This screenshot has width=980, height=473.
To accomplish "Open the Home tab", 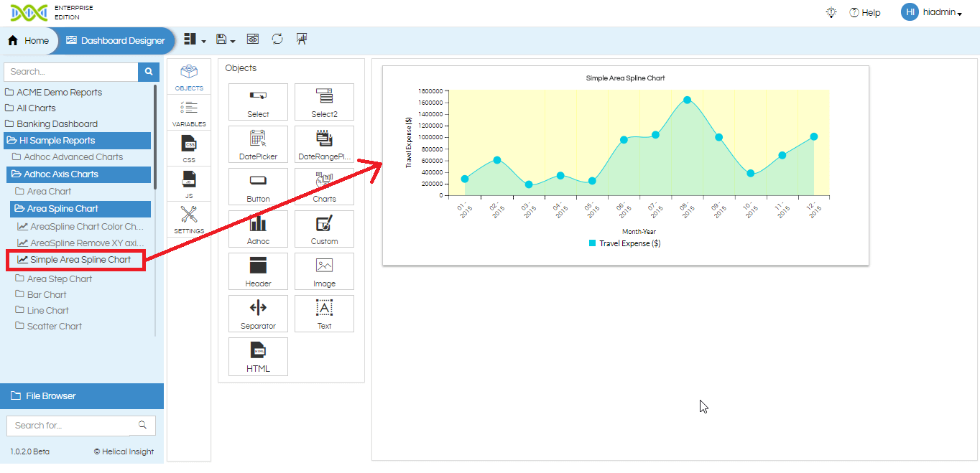I will pos(29,41).
